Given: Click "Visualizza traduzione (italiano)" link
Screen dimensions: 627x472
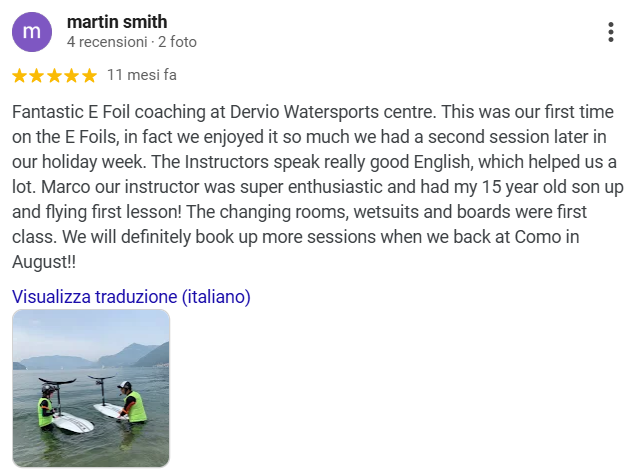Looking at the screenshot, I should coord(131,296).
